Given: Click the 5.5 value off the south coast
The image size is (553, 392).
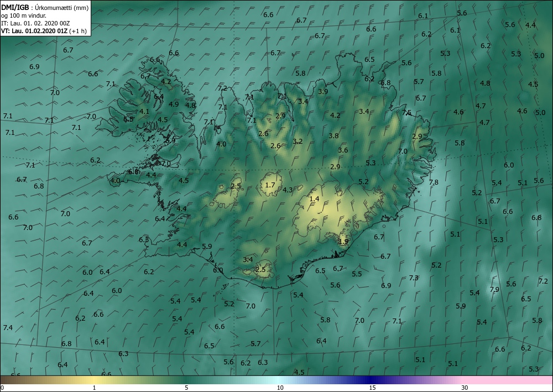Looking at the screenshot, I should coord(357,274).
